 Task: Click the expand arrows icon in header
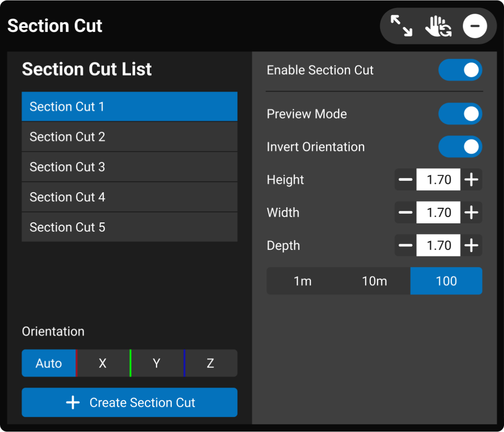click(x=401, y=26)
